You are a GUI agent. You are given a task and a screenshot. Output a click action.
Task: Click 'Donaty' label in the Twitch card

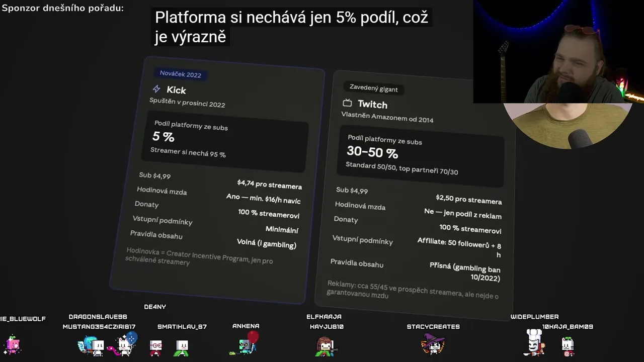click(346, 219)
